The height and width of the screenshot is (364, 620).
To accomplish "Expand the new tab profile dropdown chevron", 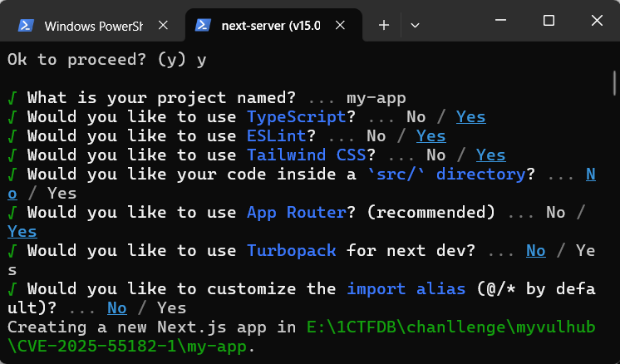I will click(x=415, y=26).
